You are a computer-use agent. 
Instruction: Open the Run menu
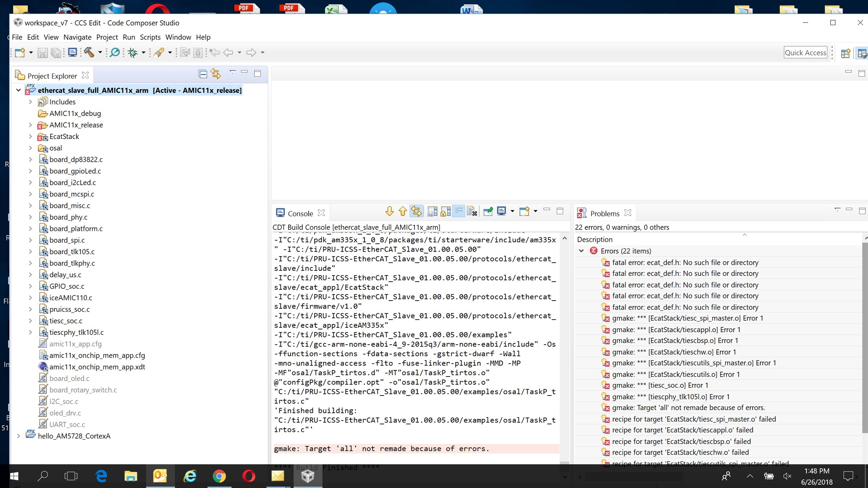pos(129,37)
